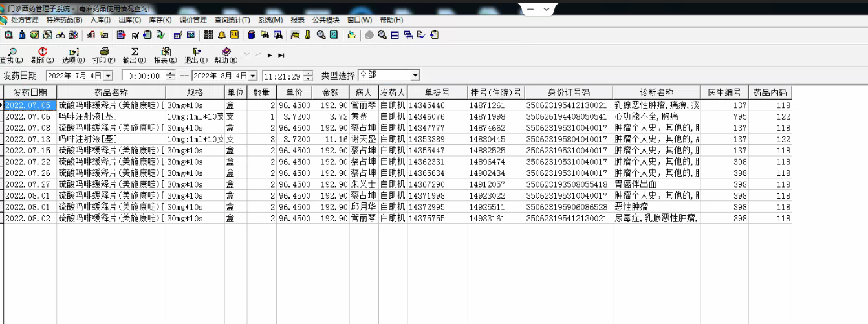Click the medicine bottle toolbar icon
Screen dimensions: 868x324
(22, 35)
